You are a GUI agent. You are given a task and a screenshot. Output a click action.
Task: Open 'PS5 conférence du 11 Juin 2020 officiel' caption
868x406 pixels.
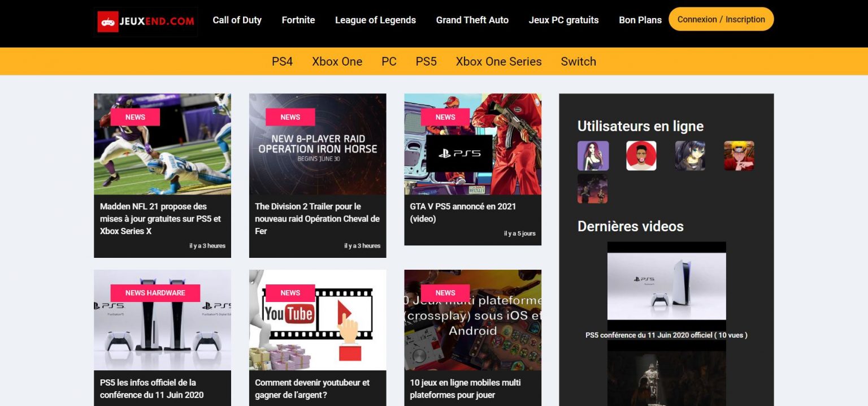(x=667, y=335)
